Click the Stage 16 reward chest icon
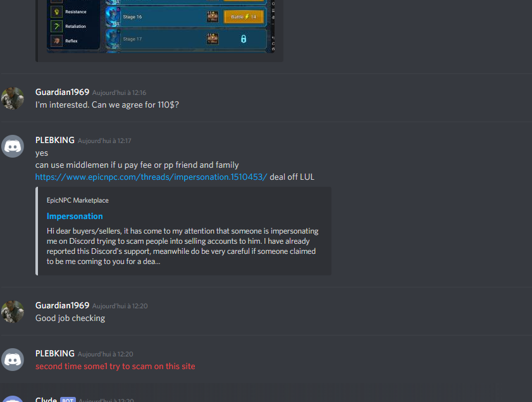The width and height of the screenshot is (532, 402). click(x=213, y=16)
